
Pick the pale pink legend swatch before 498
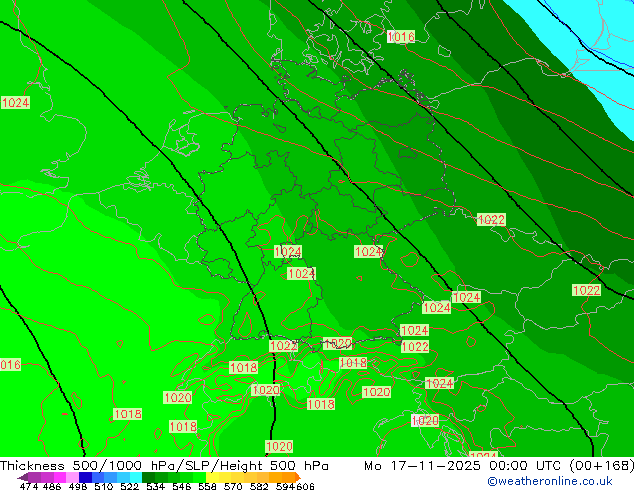pyautogui.click(x=72, y=477)
